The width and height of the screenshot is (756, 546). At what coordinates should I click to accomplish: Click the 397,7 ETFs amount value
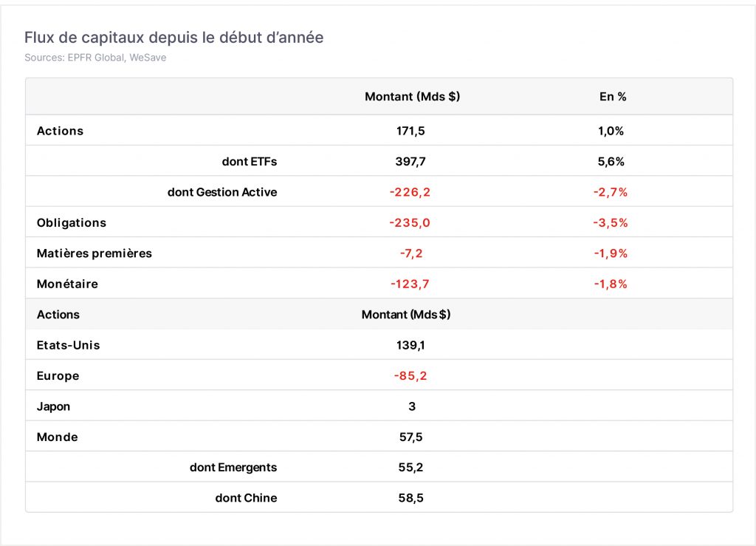click(x=410, y=162)
